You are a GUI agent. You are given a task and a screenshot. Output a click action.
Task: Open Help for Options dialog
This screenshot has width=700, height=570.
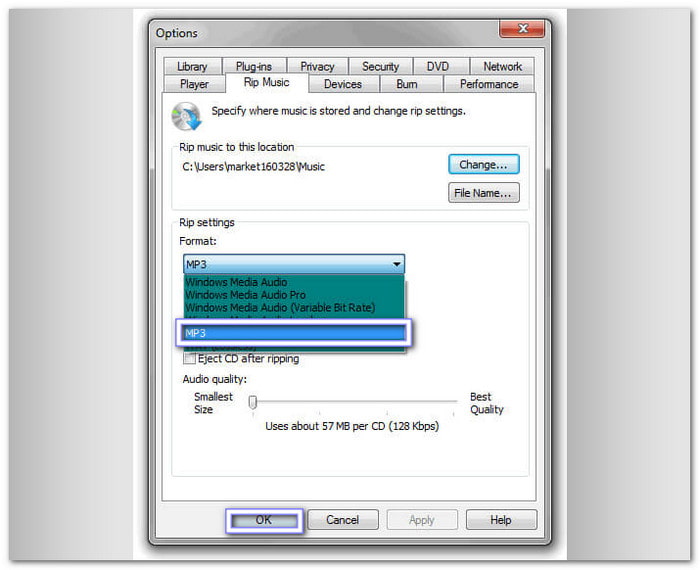(501, 520)
